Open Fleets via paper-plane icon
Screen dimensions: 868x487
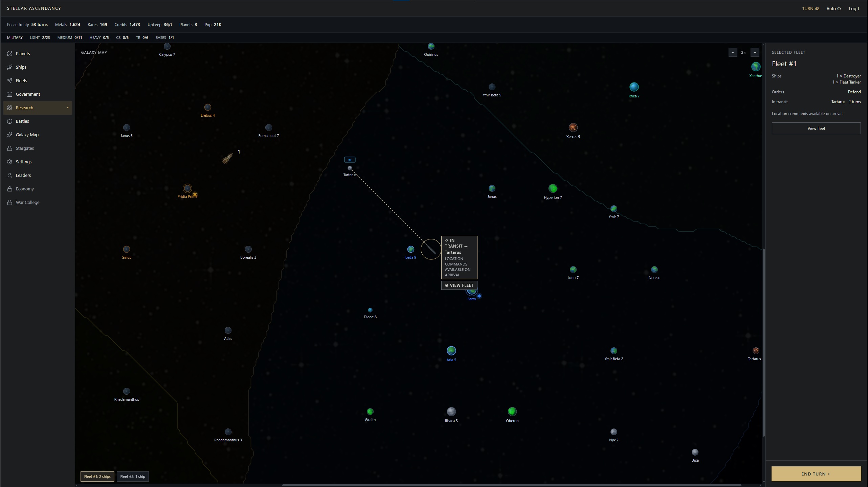10,80
